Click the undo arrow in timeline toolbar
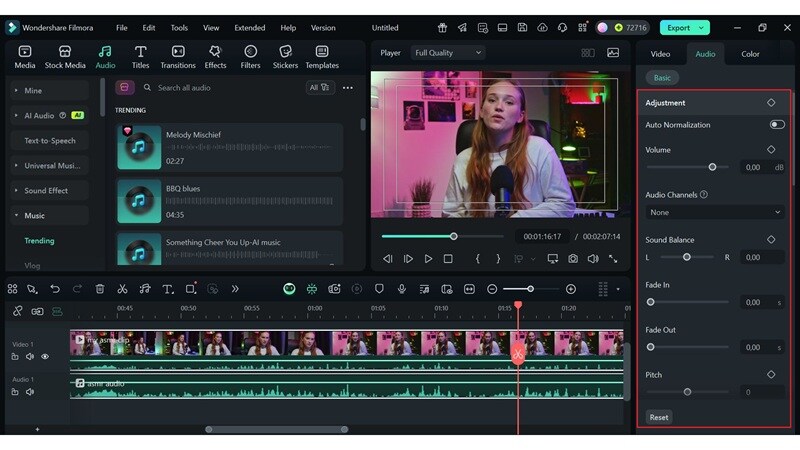Image resolution: width=800 pixels, height=450 pixels. tap(55, 289)
